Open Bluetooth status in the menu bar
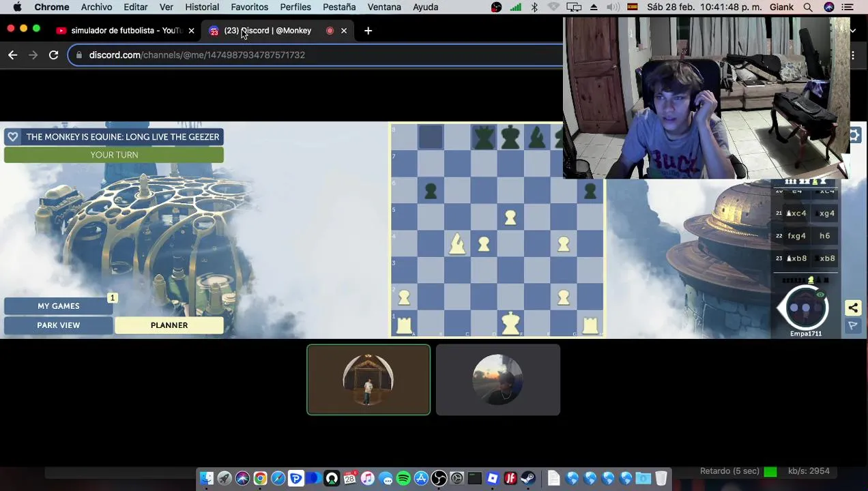868x491 pixels. click(534, 8)
